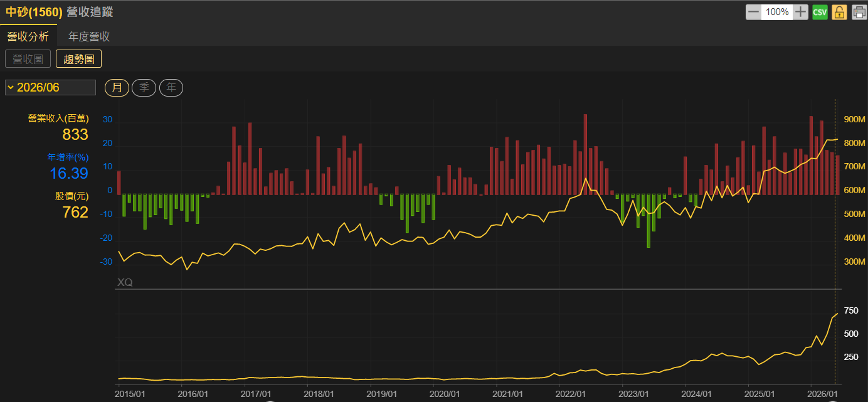868x402 pixels.
Task: Switch to yearly 年 period view
Action: (x=171, y=87)
